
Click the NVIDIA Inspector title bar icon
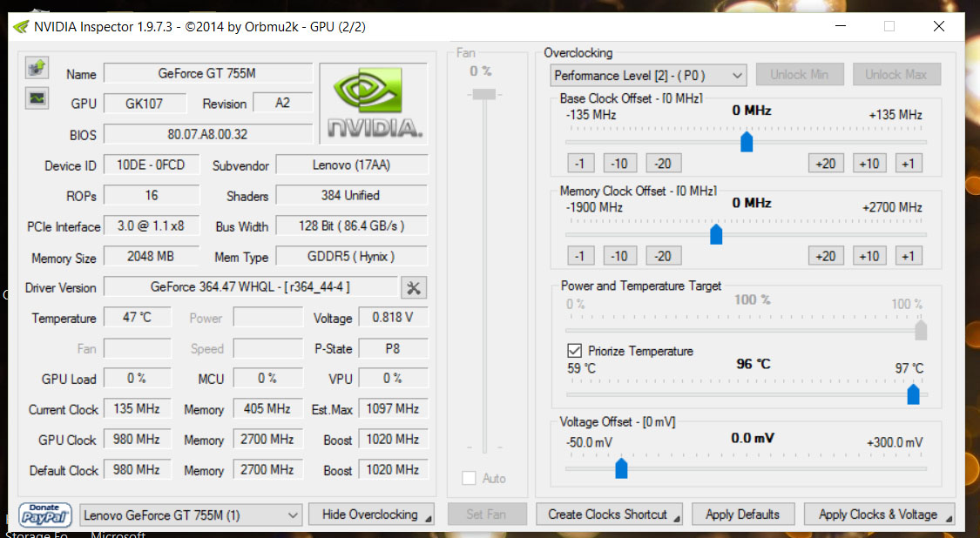pos(21,27)
